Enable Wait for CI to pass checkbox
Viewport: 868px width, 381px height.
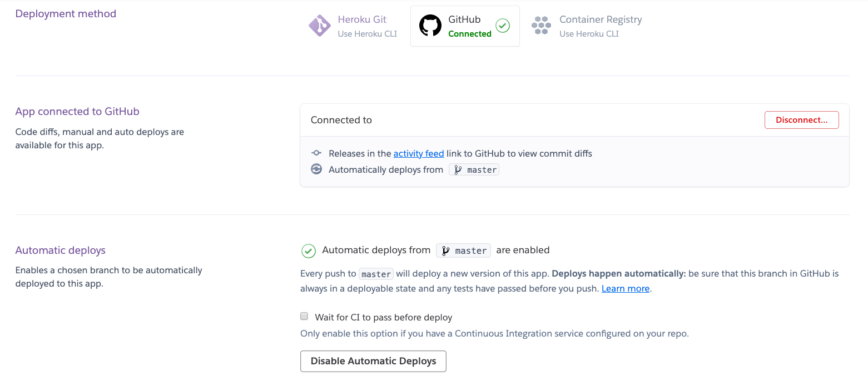pyautogui.click(x=304, y=317)
